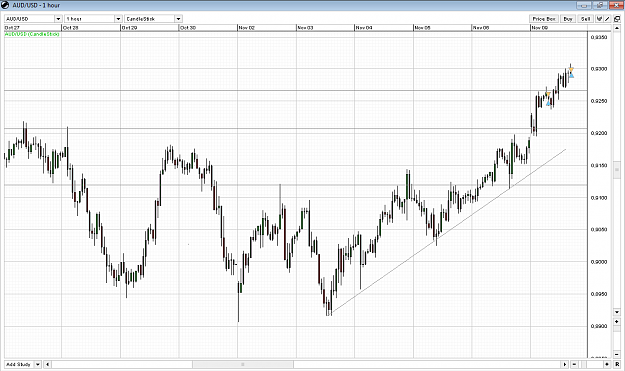625x371 pixels.
Task: Minimize the AUD/USD chart window
Action: click(x=584, y=5)
